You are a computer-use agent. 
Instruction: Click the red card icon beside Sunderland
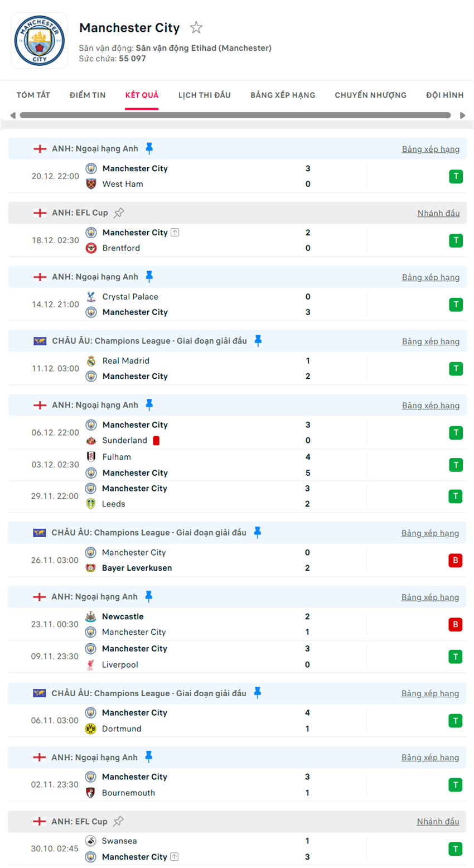pos(156,440)
